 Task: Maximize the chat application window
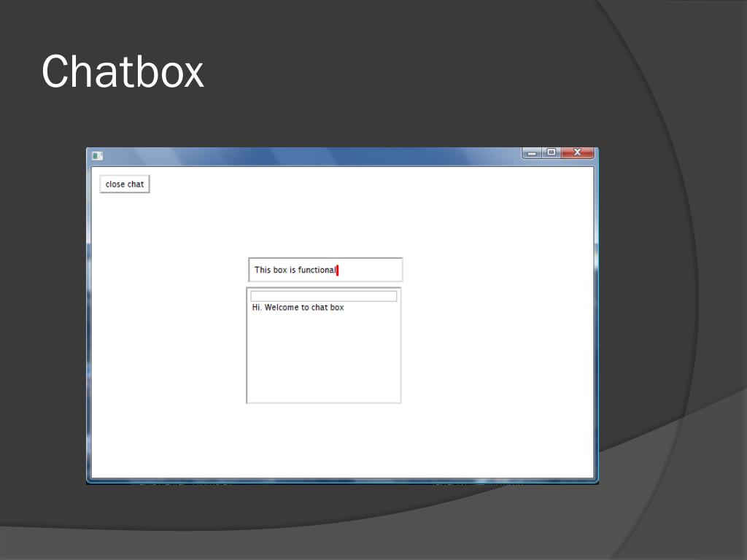point(551,152)
